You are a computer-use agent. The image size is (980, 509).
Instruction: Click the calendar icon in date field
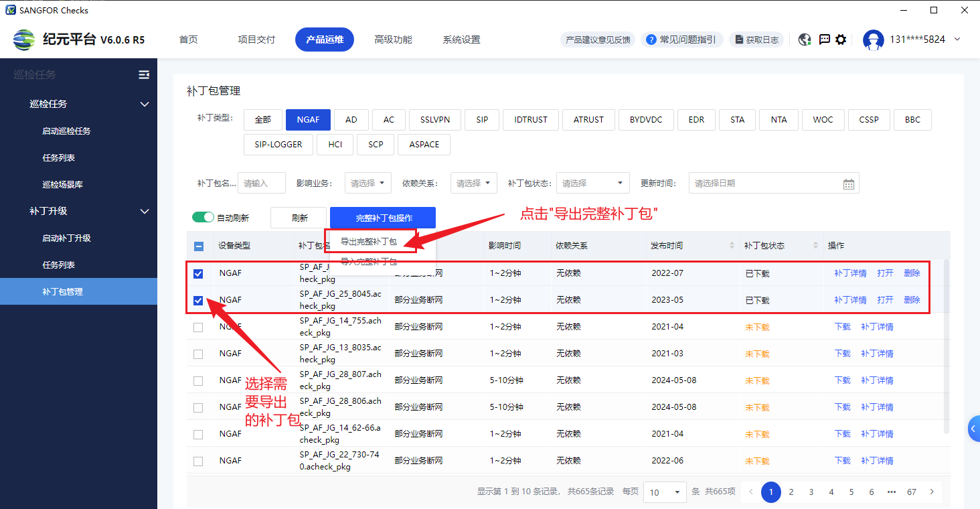click(848, 184)
